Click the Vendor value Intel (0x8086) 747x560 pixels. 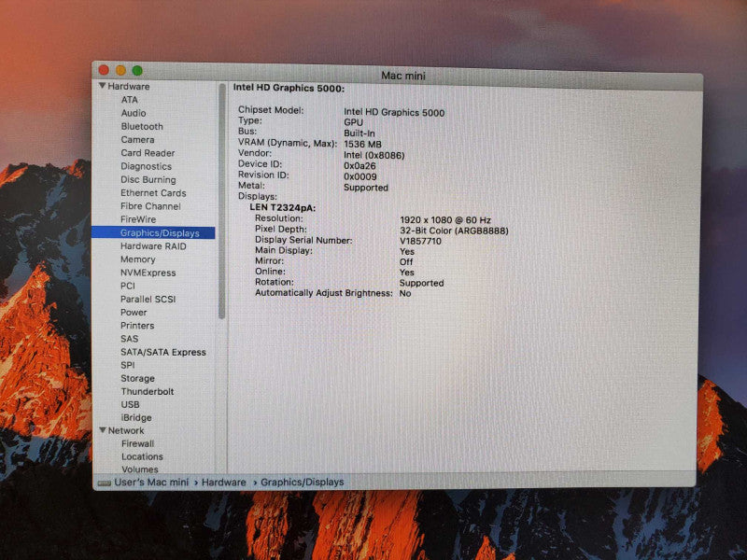374,155
